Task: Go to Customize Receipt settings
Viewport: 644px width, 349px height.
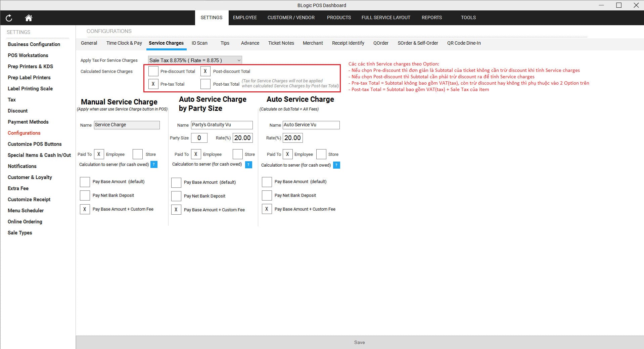Action: (29, 200)
